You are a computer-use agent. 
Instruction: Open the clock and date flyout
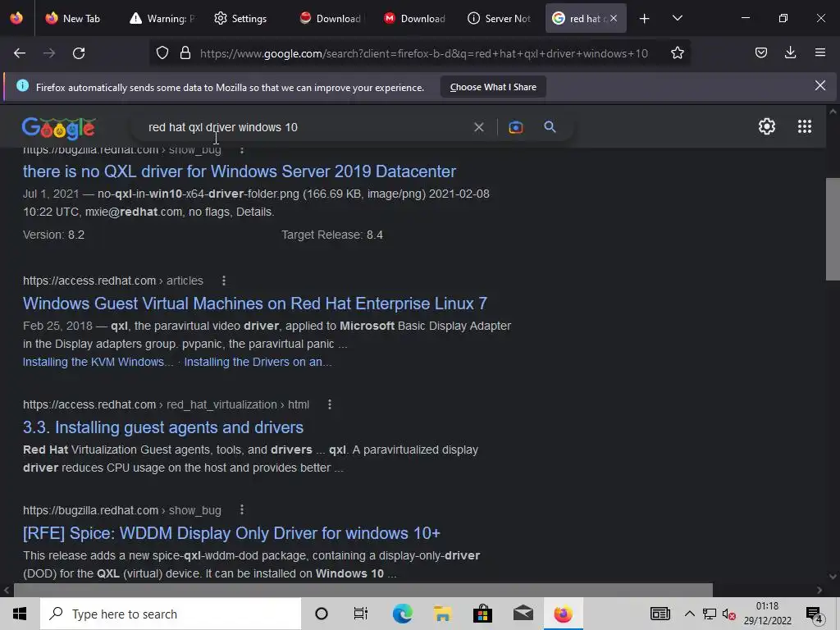767,614
